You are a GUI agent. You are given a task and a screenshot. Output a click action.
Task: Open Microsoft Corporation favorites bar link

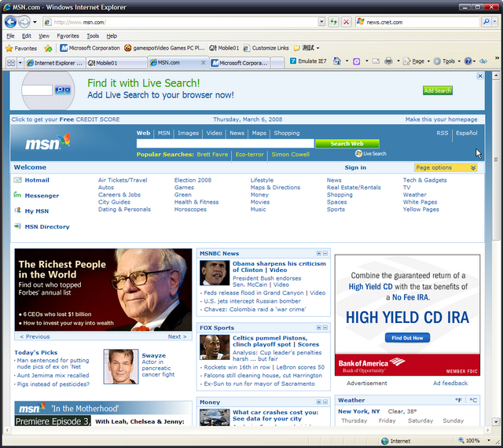pyautogui.click(x=90, y=48)
